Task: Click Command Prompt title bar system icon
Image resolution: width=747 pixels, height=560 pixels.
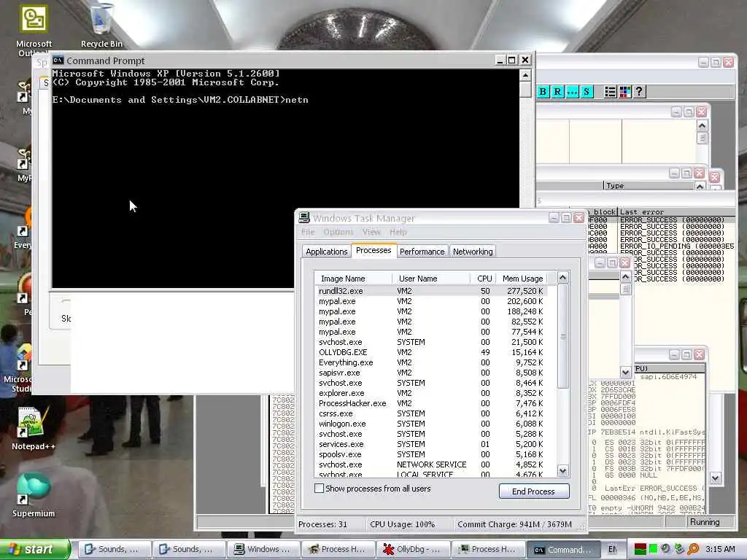Action: point(58,60)
